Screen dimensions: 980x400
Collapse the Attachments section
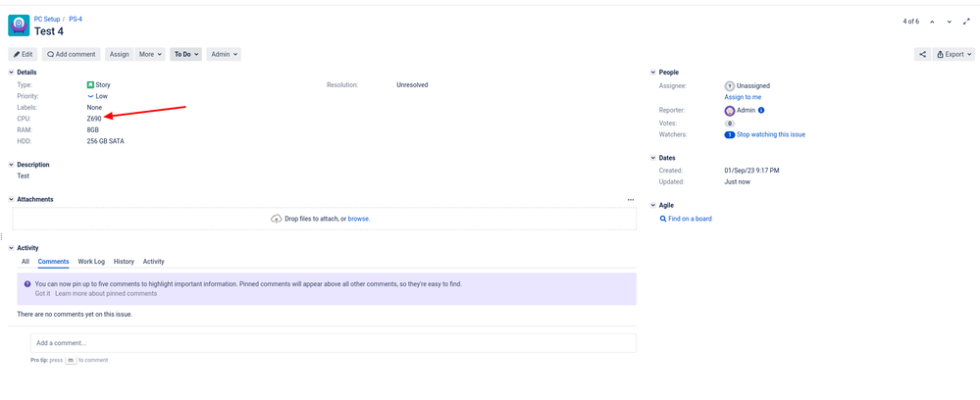pos(11,199)
